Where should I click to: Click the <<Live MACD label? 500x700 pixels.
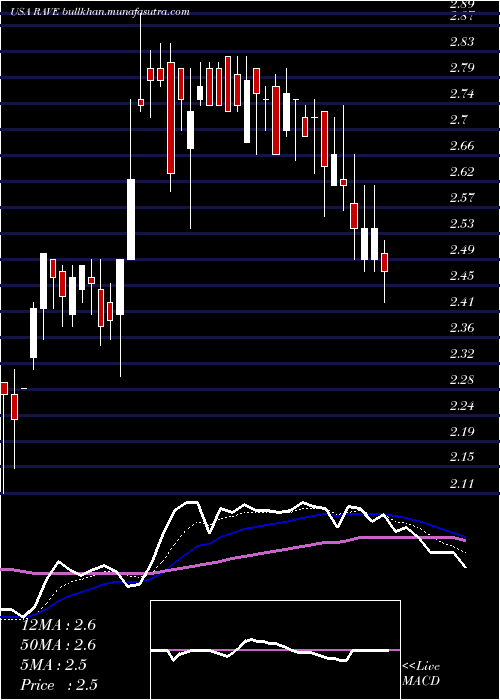point(421,673)
